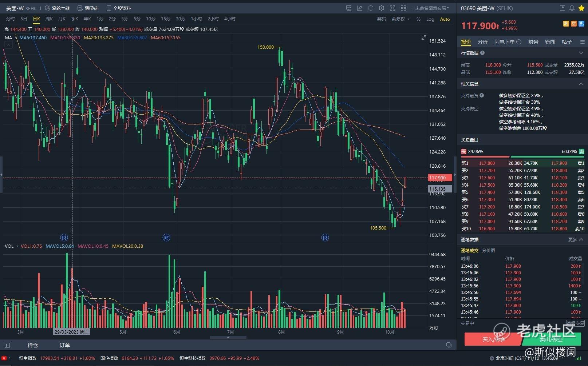Open chart settings gear icon
Image resolution: width=588 pixels, height=366 pixels.
tap(382, 8)
